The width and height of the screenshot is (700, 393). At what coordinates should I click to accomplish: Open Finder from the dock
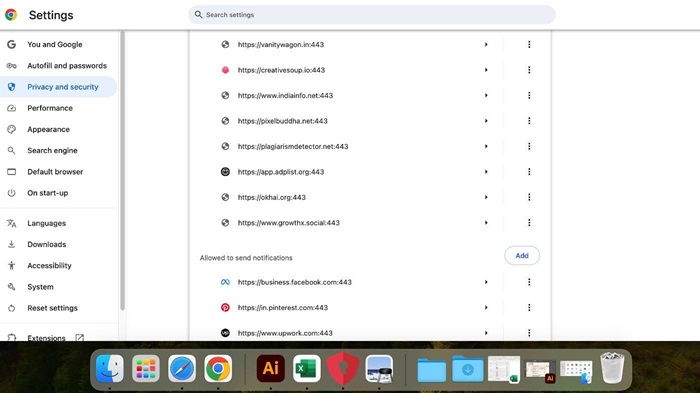tap(110, 368)
